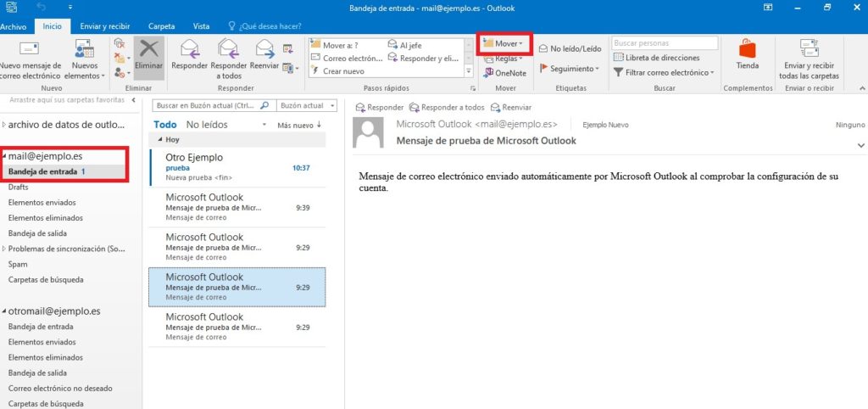Switch to the Carpeta tab
This screenshot has height=409, width=868.
[162, 26]
